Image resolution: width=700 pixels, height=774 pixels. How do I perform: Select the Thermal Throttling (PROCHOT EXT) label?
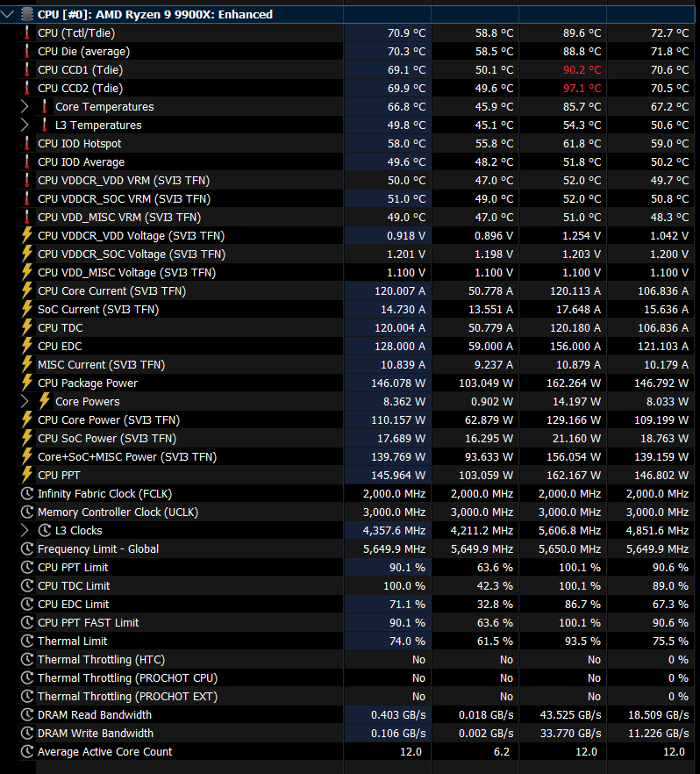127,697
